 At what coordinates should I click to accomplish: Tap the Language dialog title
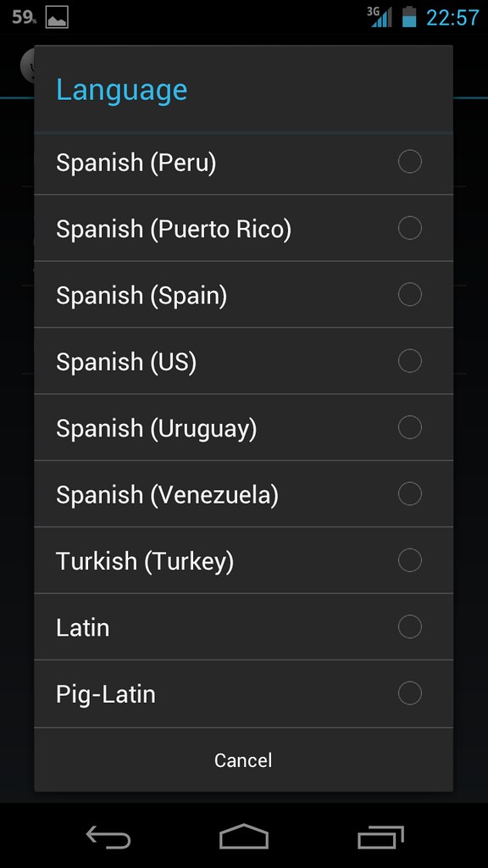click(122, 90)
